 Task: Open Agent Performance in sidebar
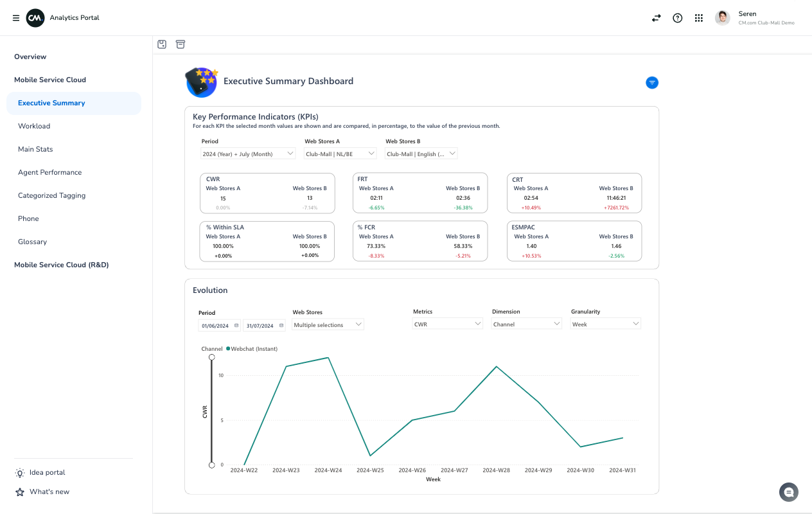(x=50, y=172)
